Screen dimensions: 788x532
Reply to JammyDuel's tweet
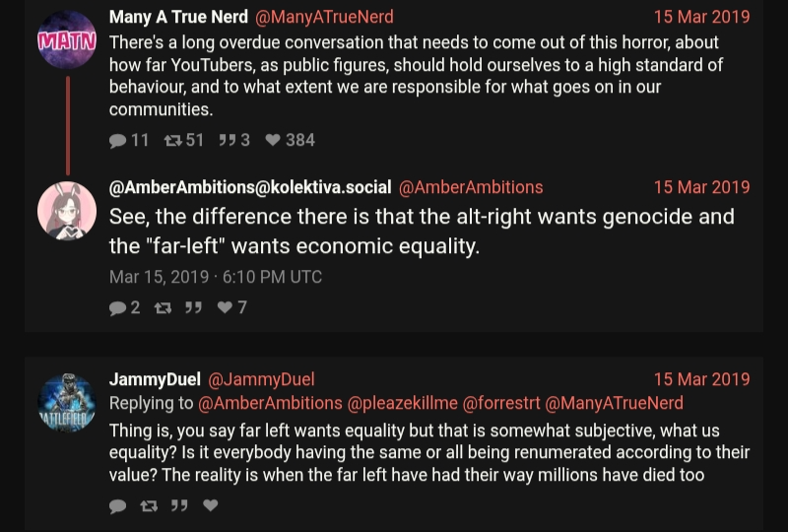pyautogui.click(x=118, y=506)
